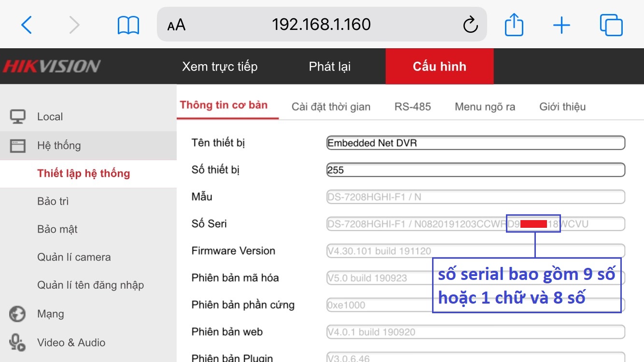
Task: Click the Firmware Version label
Action: [233, 251]
